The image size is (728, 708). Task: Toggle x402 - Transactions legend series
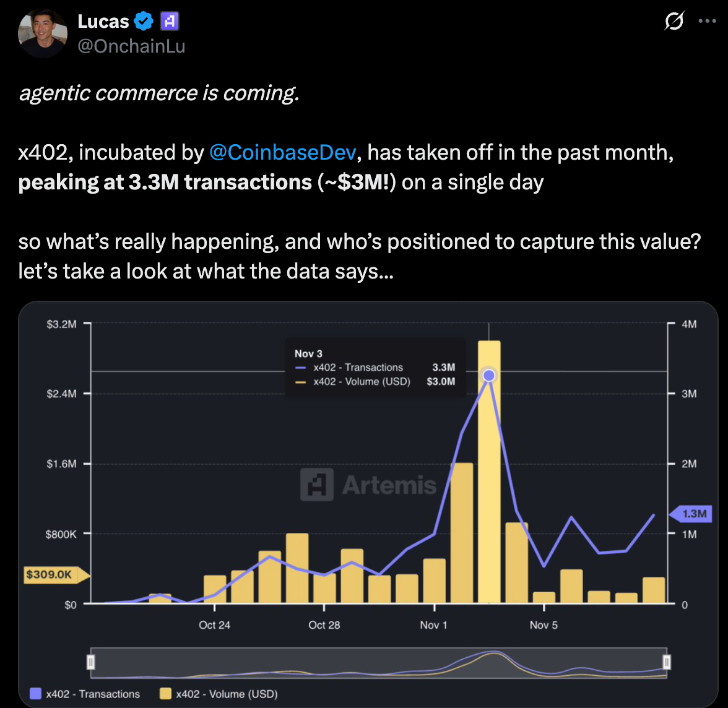[x=84, y=694]
